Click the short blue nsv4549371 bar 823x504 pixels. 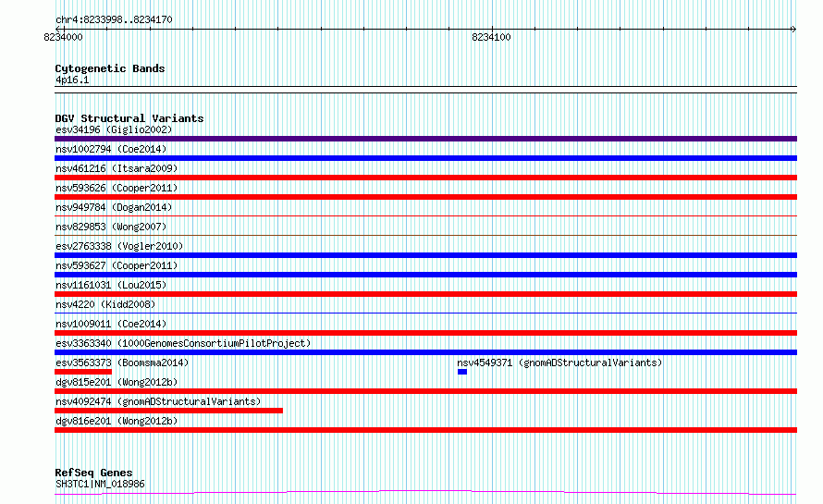tap(461, 372)
